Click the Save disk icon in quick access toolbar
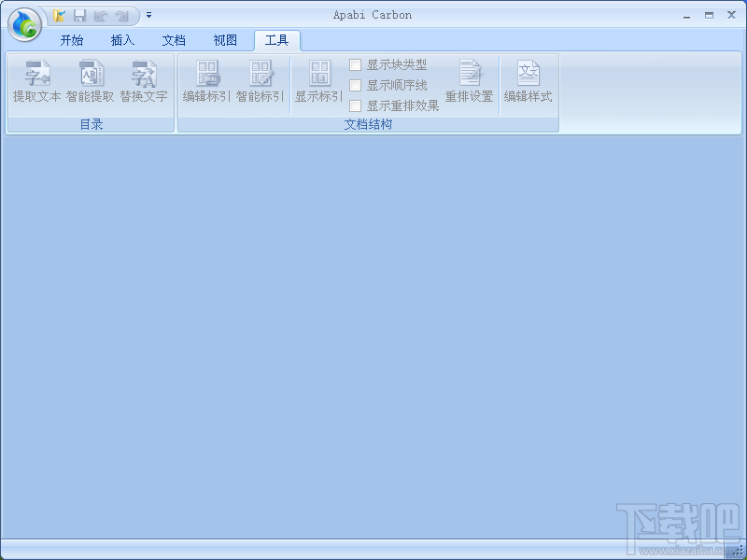747x560 pixels. pyautogui.click(x=79, y=16)
